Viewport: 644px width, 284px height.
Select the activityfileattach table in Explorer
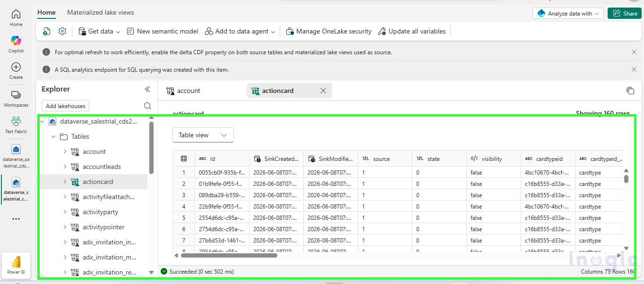pos(109,197)
